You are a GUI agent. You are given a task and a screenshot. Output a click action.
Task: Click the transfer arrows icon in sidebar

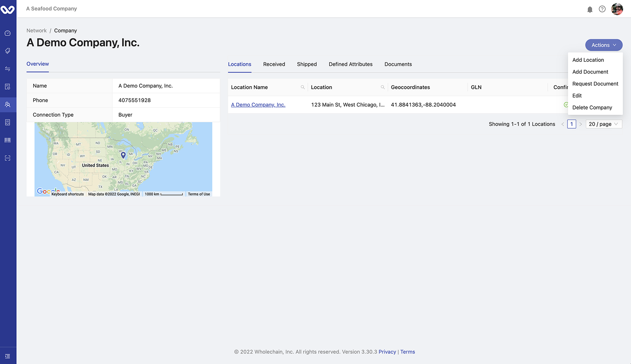pyautogui.click(x=7, y=69)
